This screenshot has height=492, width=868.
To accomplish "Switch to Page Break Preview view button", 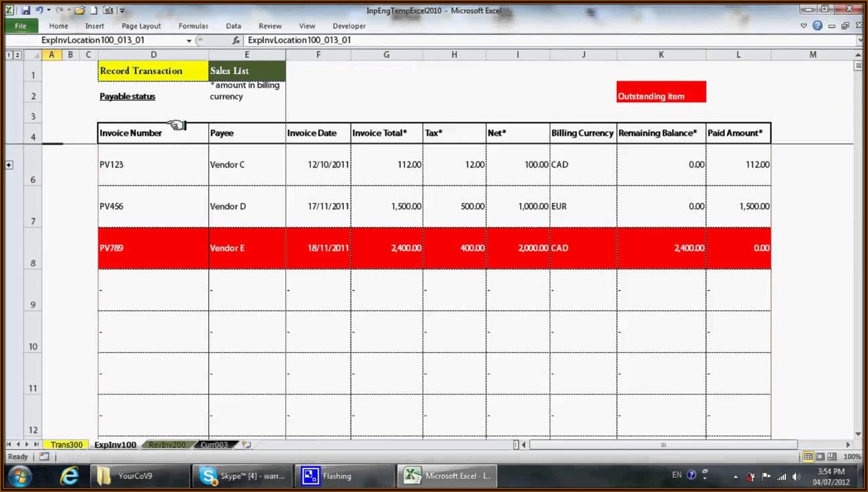I will coord(832,457).
